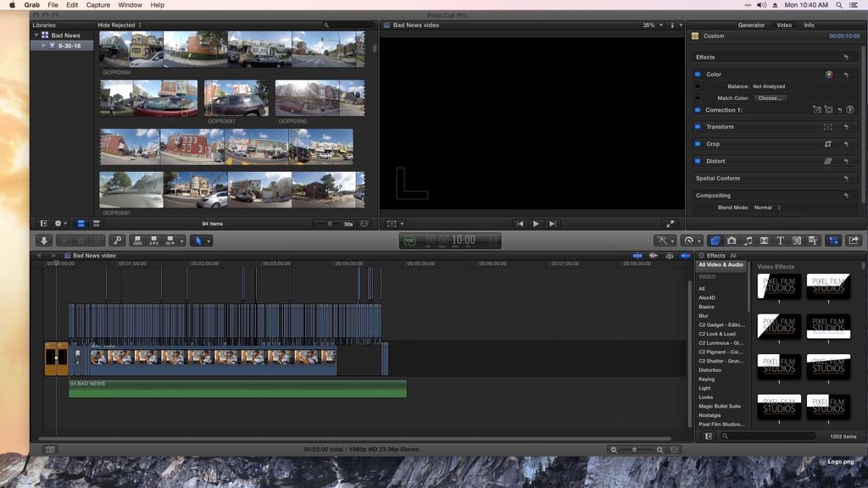Open the Info inspector tab

point(809,25)
